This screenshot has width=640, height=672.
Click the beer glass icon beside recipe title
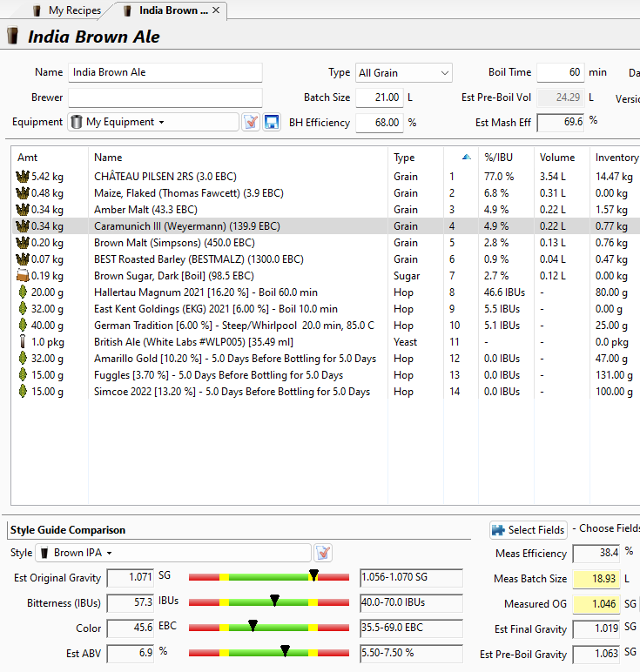click(x=13, y=37)
